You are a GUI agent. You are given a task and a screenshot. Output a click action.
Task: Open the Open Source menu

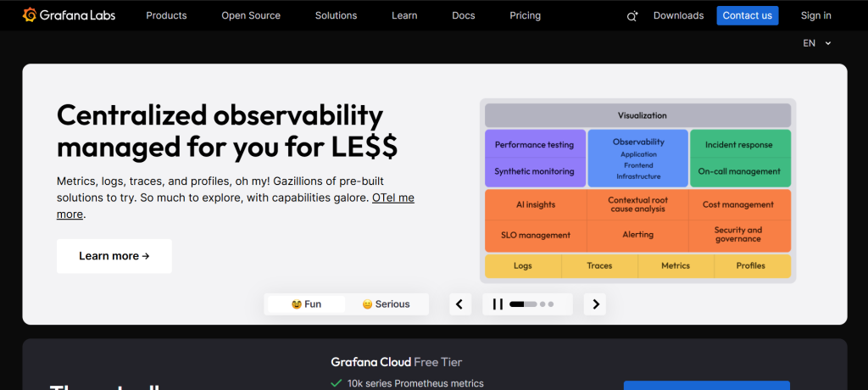tap(251, 15)
